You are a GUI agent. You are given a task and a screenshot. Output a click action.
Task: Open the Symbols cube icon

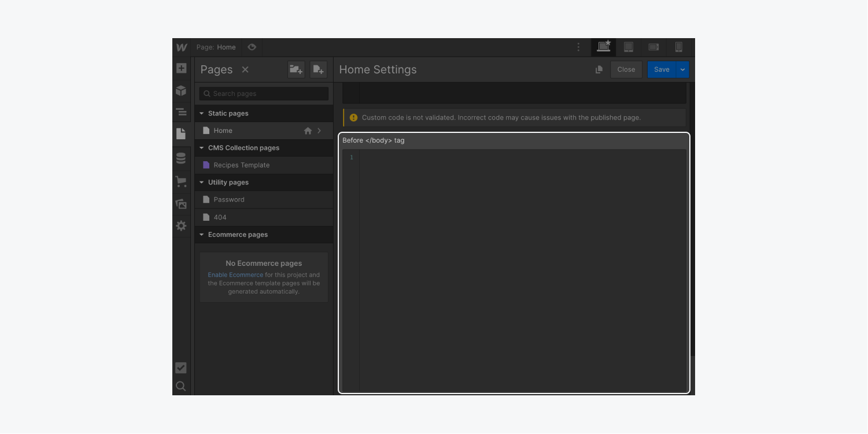(x=181, y=90)
